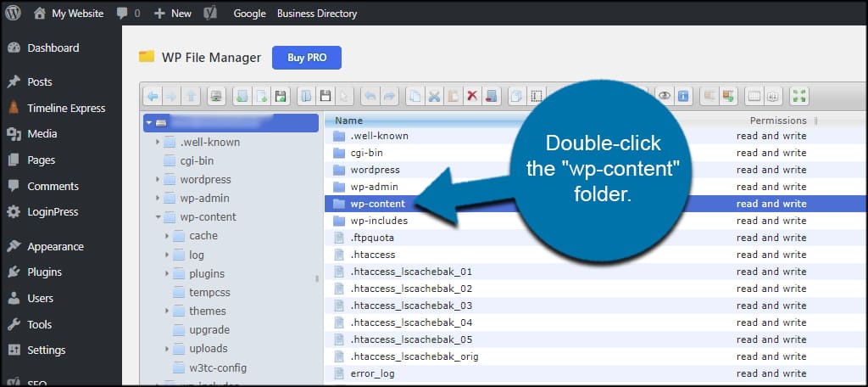Sort files by the Name column header
The image size is (868, 387).
(x=348, y=121)
